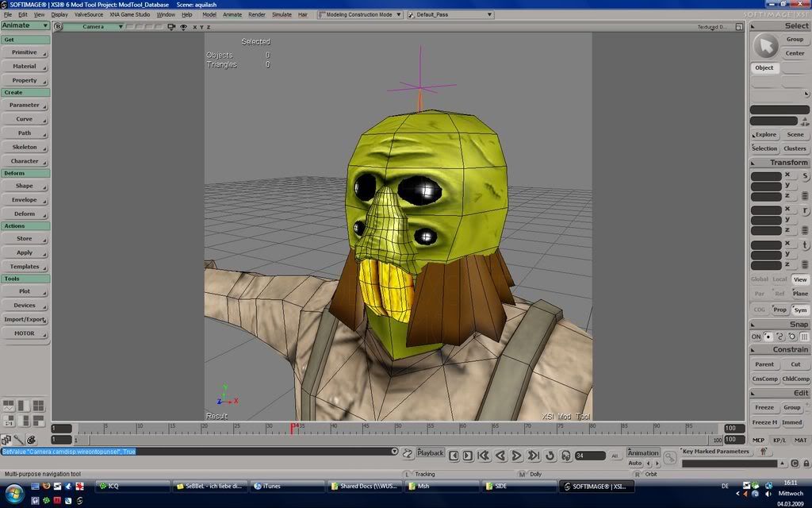Click the Skeleton button
812x508 pixels.
click(25, 147)
